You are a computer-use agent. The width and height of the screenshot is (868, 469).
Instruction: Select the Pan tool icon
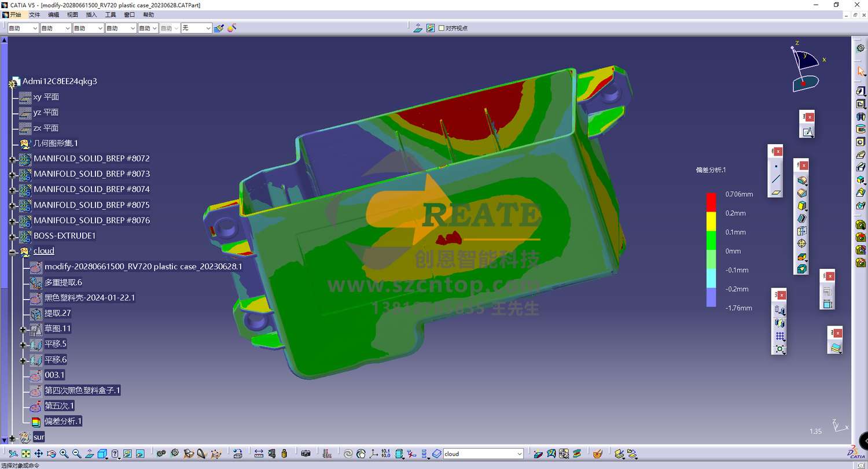[x=39, y=454]
